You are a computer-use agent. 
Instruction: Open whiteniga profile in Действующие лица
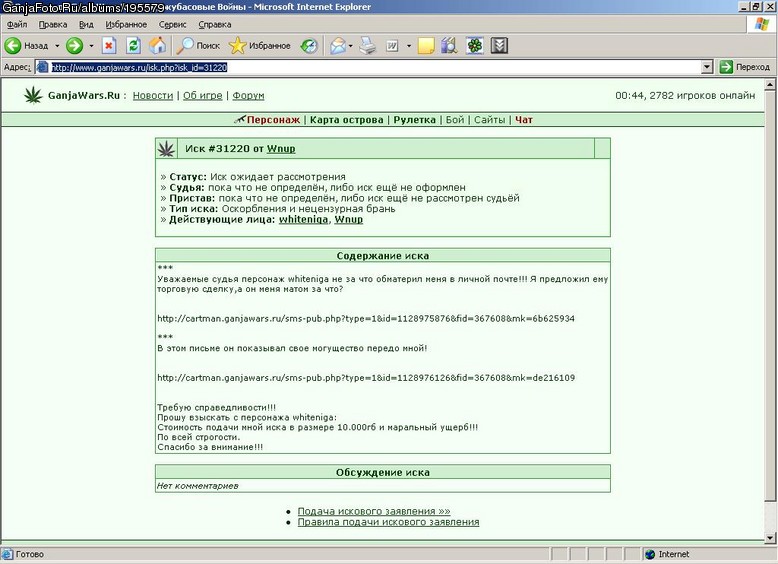pyautogui.click(x=303, y=219)
